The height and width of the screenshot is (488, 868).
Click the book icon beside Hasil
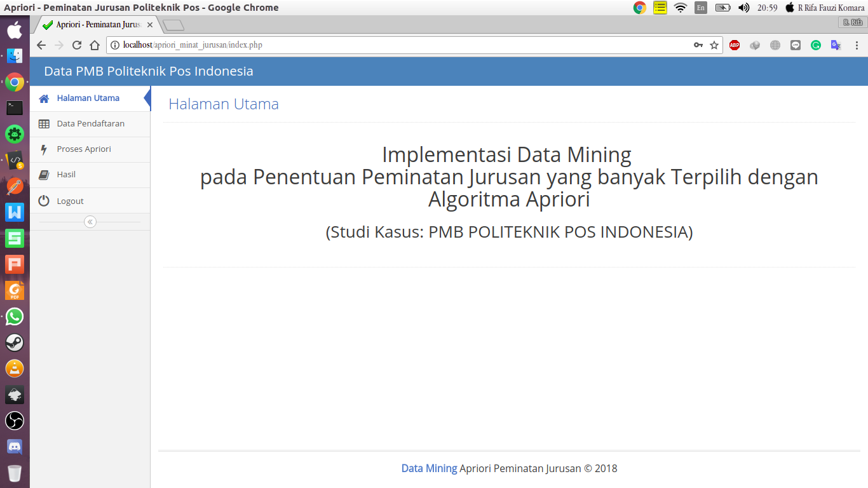coord(44,175)
